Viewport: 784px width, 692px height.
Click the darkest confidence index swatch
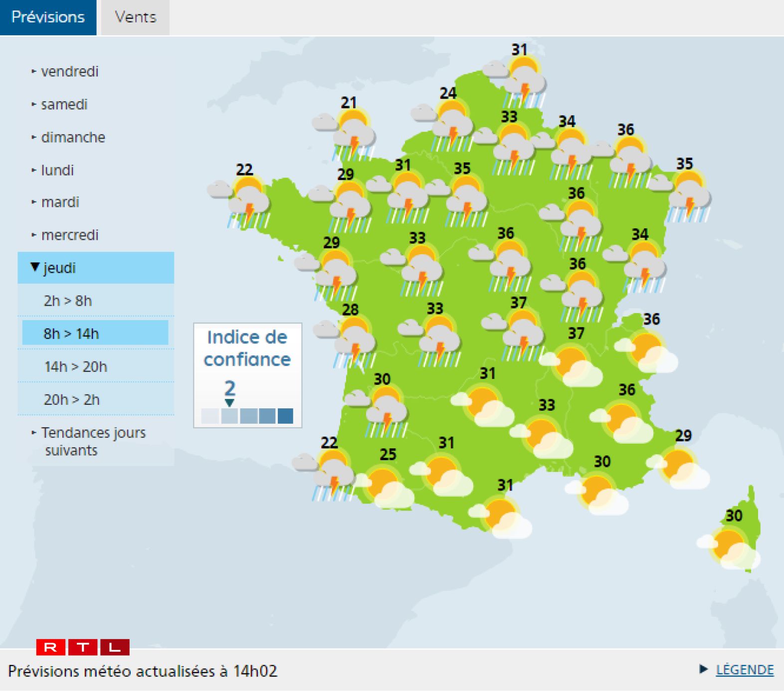285,416
